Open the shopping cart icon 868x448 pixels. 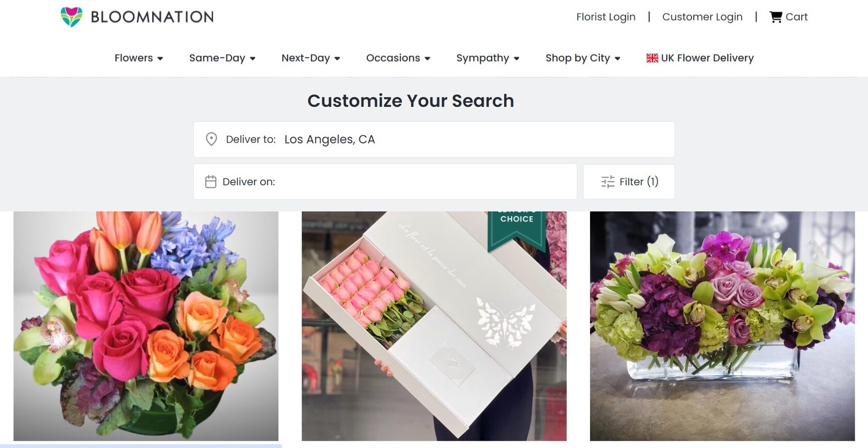pos(776,17)
